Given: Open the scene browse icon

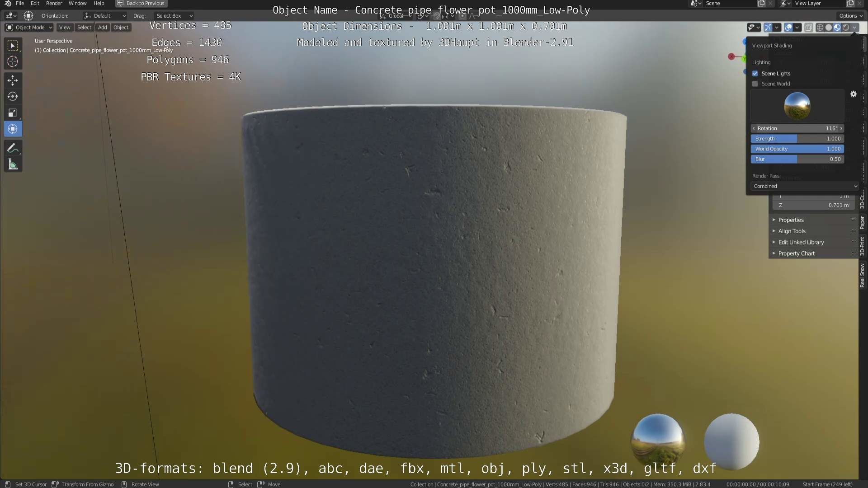Looking at the screenshot, I should click(696, 3).
